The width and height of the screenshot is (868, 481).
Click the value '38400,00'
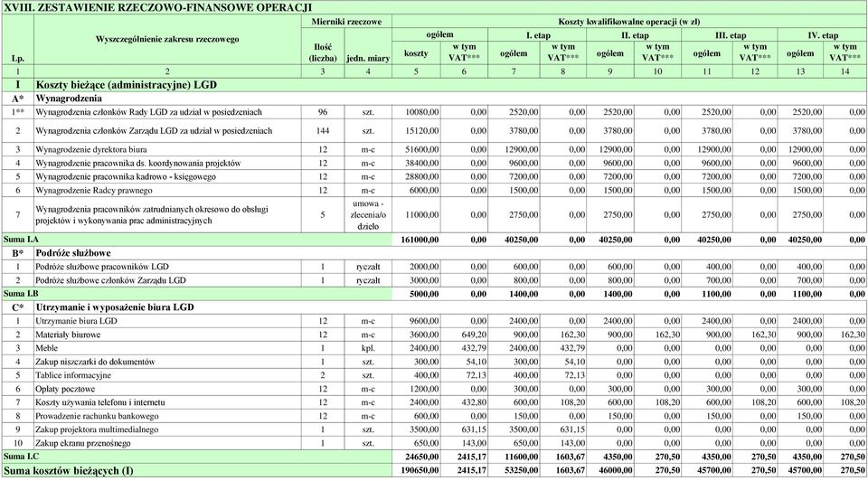422,164
